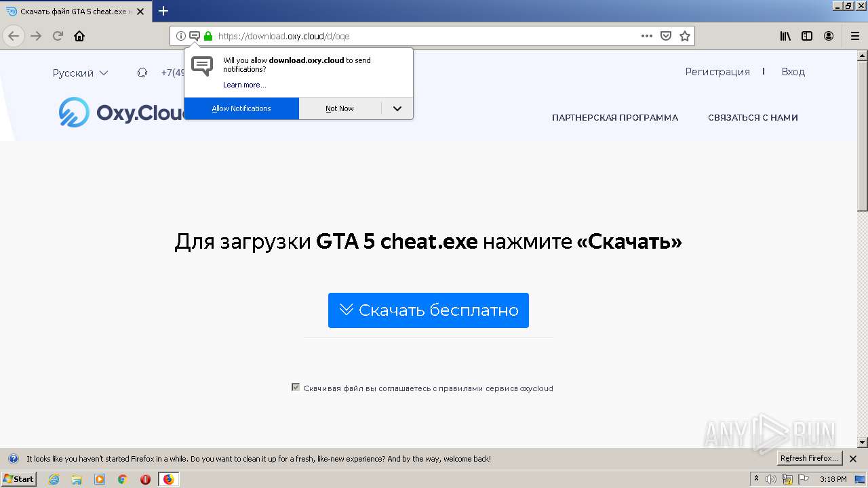Show site information via the info icon
Viewport: 868px width, 488px height.
click(x=181, y=36)
